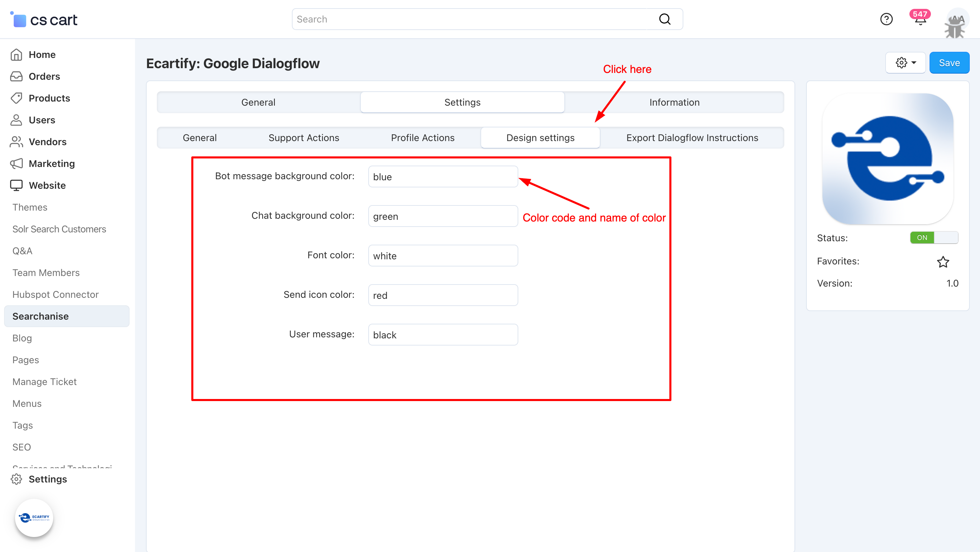Click the Favorites star icon
The image size is (980, 552).
pos(943,262)
